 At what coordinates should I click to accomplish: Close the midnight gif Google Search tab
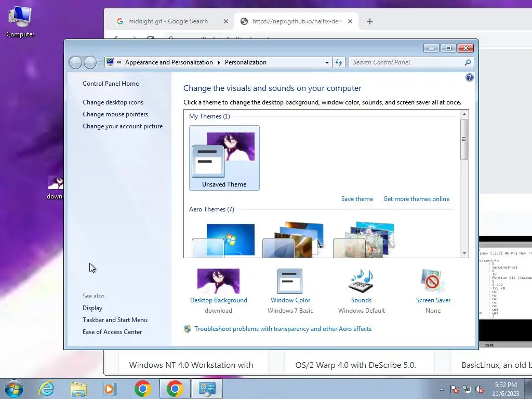tap(225, 21)
